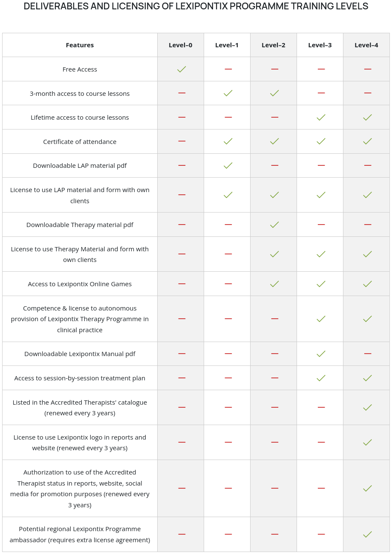Click Level-1 checkmark for Downloadable LAP material pdf

pos(228,165)
